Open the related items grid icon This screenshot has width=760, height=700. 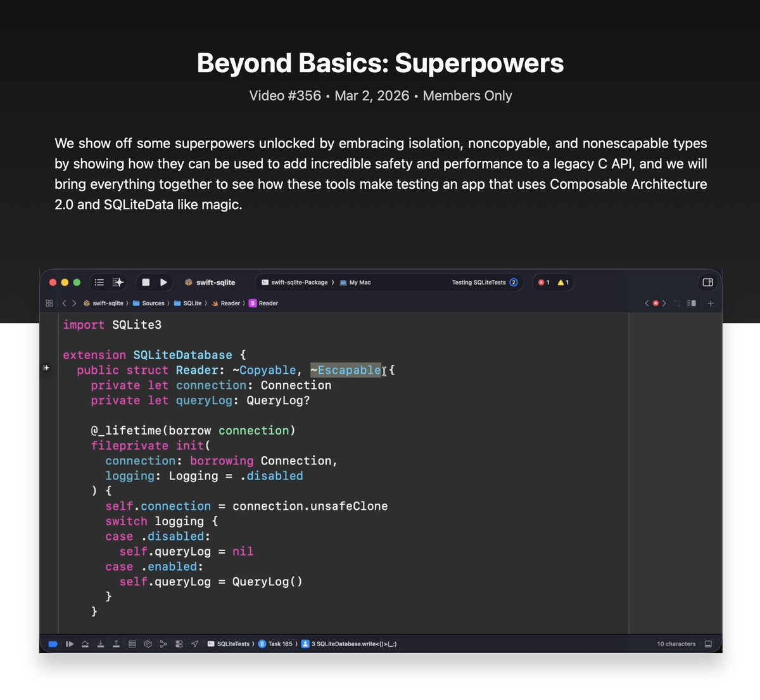pyautogui.click(x=49, y=303)
